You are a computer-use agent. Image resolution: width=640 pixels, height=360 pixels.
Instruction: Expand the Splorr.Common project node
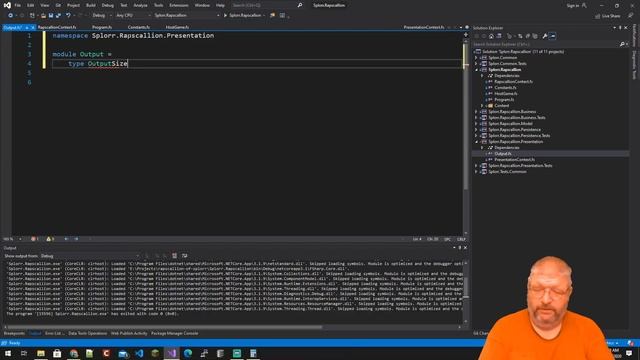pyautogui.click(x=476, y=58)
